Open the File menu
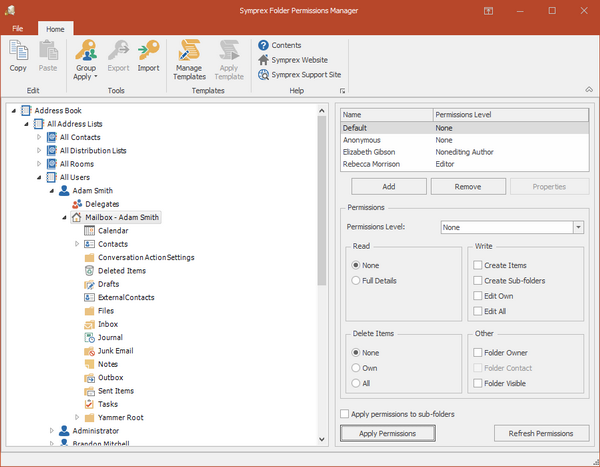 (18, 29)
